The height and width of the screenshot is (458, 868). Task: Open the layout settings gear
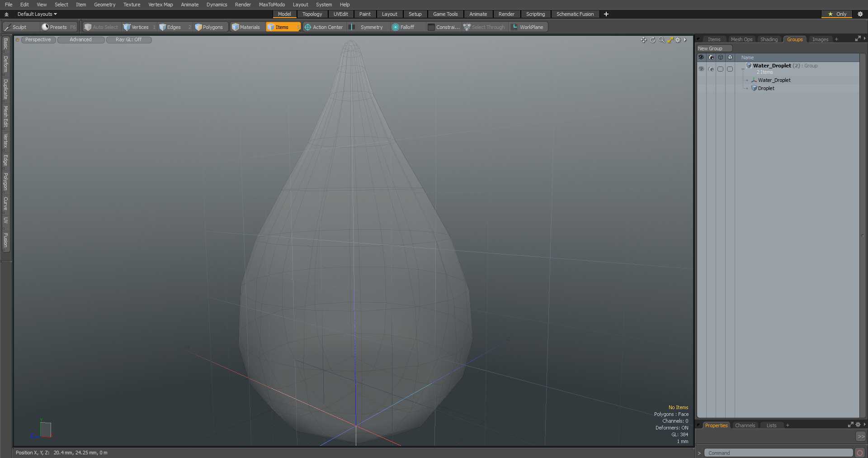pos(860,14)
